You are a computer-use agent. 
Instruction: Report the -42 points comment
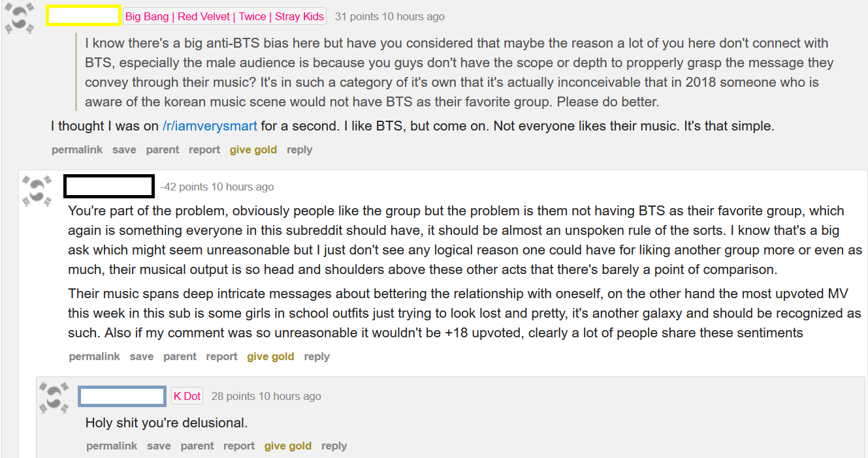coord(221,356)
